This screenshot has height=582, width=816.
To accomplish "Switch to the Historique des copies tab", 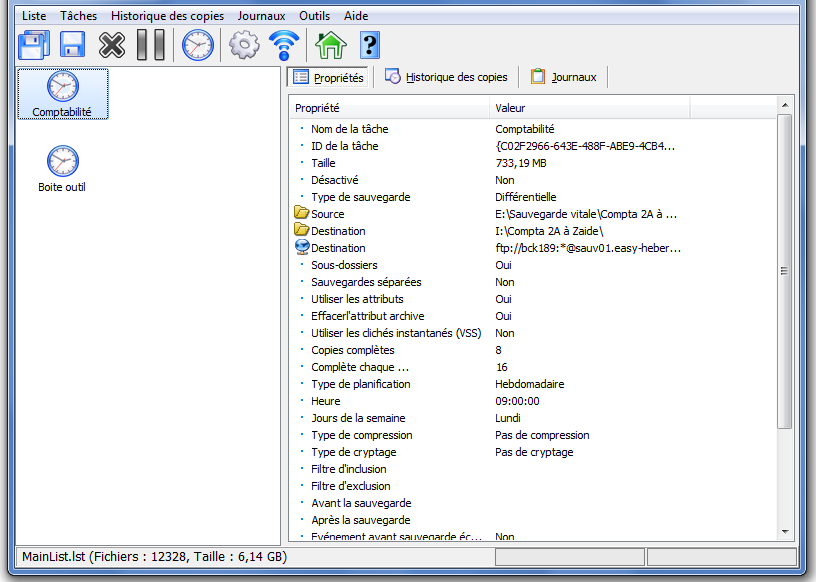I will point(446,77).
